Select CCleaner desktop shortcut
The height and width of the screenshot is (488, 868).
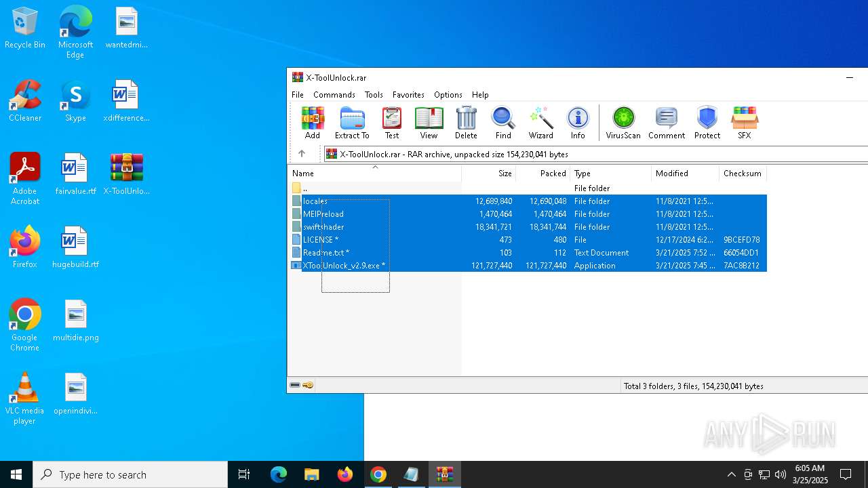(x=25, y=102)
